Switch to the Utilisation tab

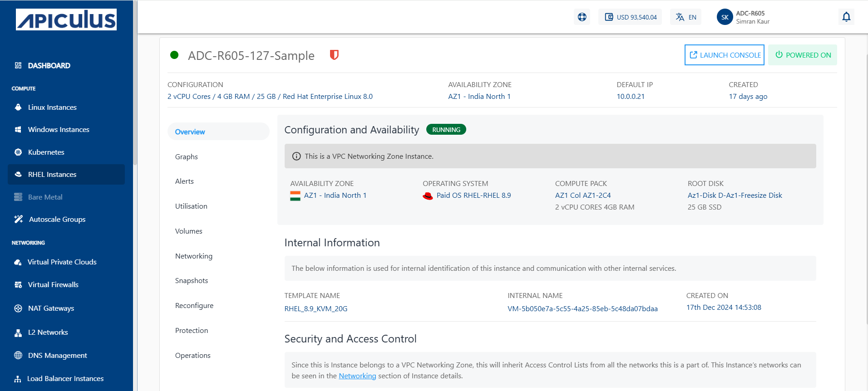[x=191, y=206]
